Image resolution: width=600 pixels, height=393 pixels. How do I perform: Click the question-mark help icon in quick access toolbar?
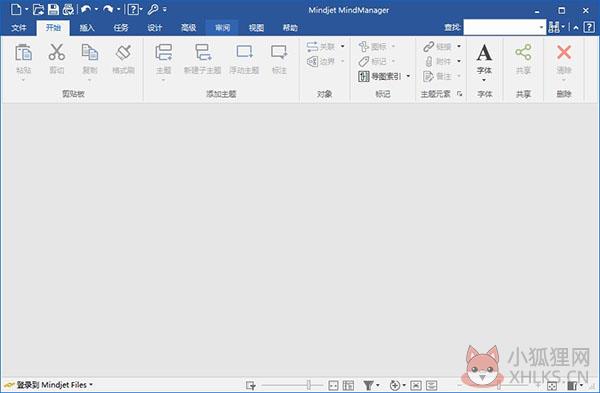point(133,9)
